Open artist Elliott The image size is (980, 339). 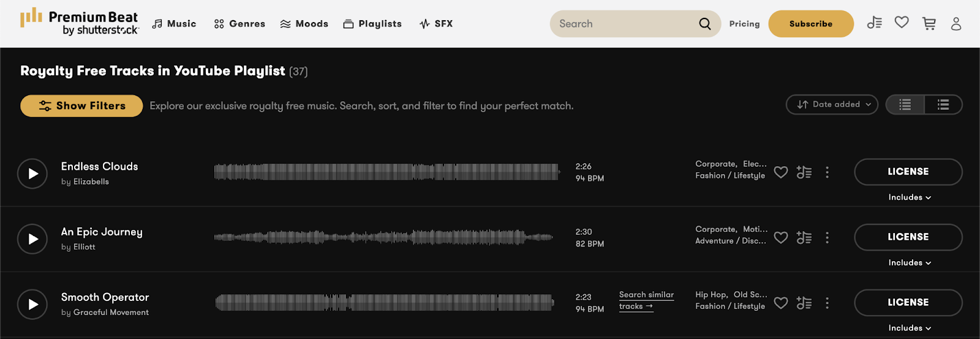(x=85, y=247)
